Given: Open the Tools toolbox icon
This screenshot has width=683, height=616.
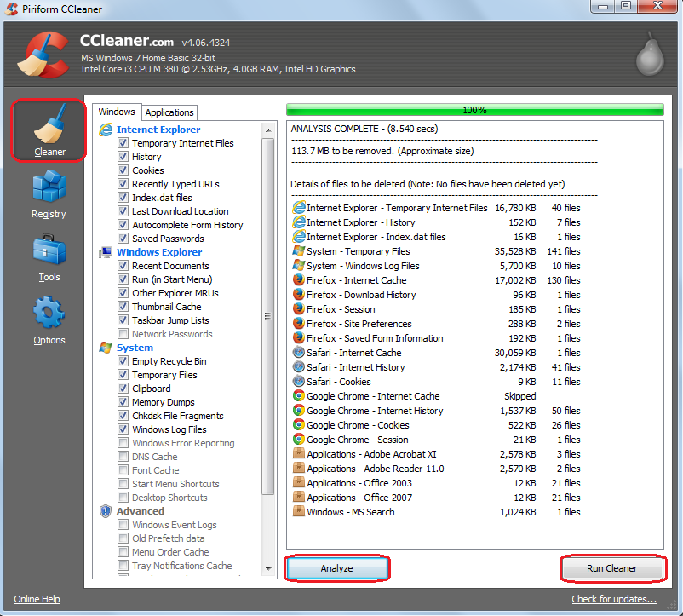Looking at the screenshot, I should coord(49,250).
